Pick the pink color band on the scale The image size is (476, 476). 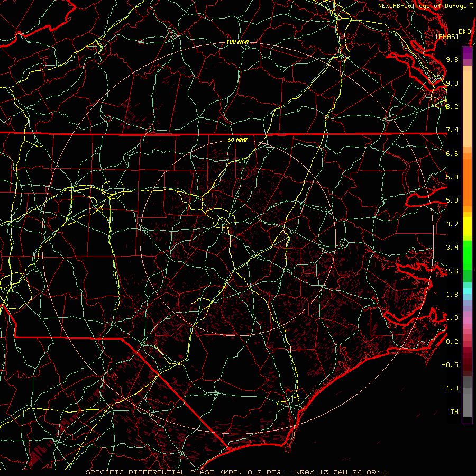click(x=467, y=321)
